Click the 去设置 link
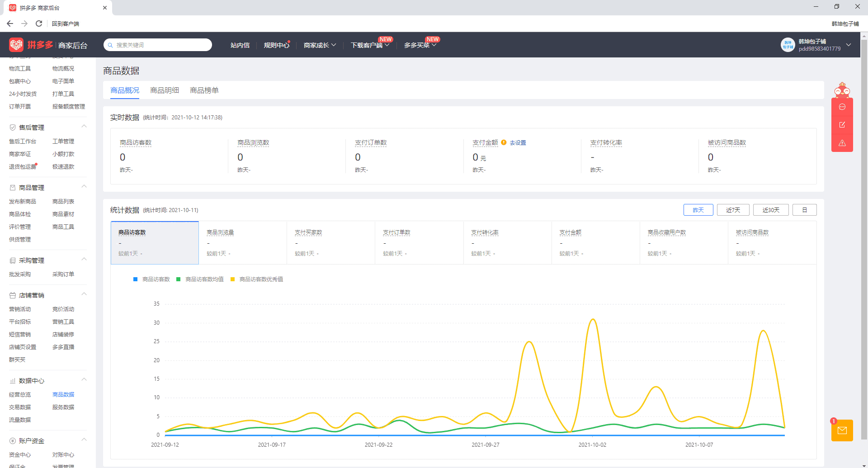 pyautogui.click(x=518, y=143)
